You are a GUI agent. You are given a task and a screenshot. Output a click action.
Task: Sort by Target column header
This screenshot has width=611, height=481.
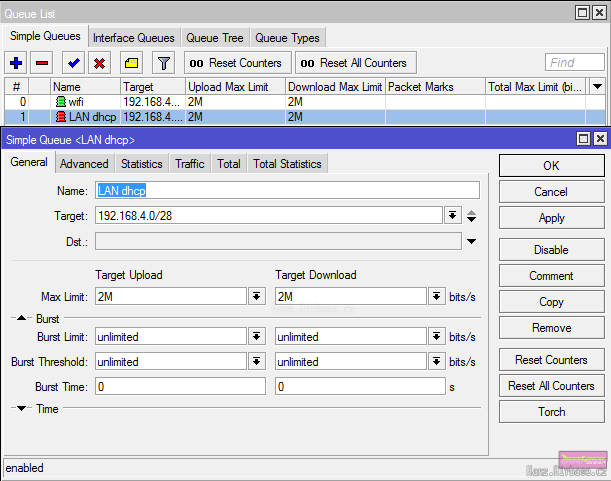click(152, 87)
